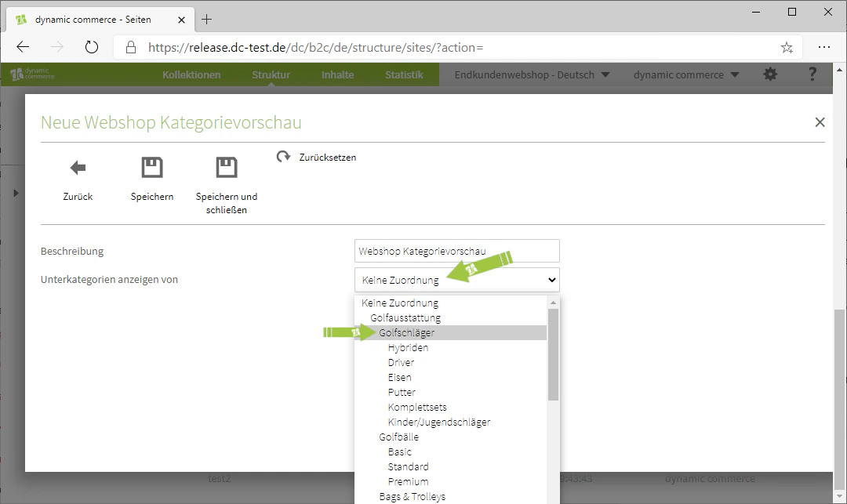Click the Speichern button label

click(x=152, y=197)
